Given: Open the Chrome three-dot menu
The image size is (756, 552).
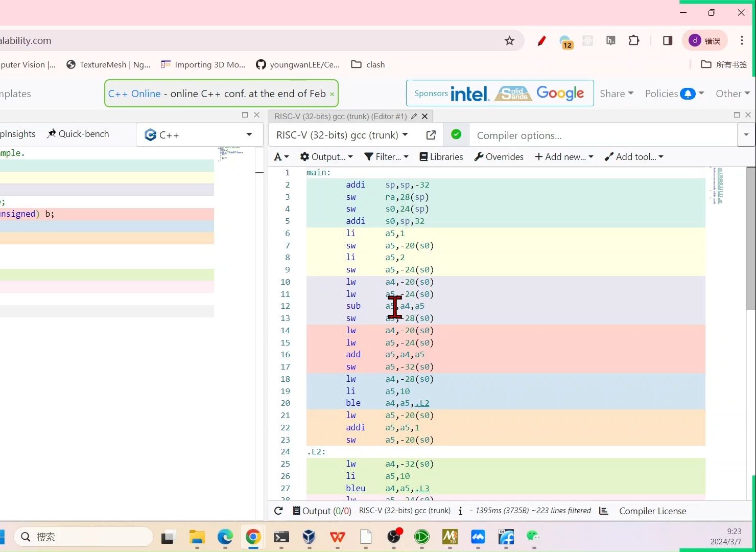Looking at the screenshot, I should click(x=742, y=40).
